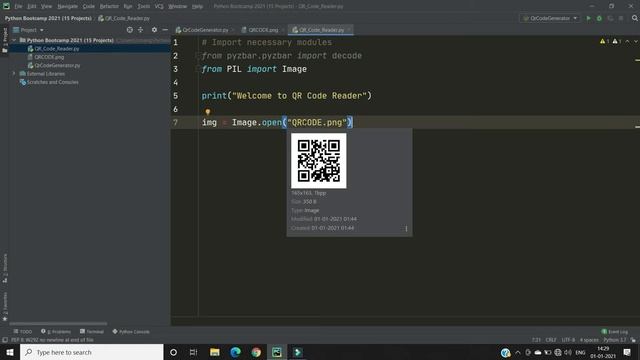Switch to the QrCodeGenerator.py editor tab

click(204, 30)
